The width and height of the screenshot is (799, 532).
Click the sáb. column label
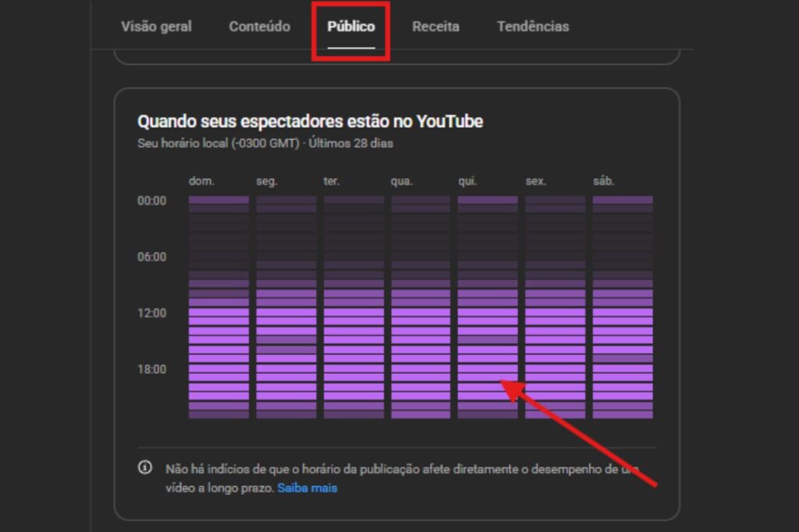(605, 182)
